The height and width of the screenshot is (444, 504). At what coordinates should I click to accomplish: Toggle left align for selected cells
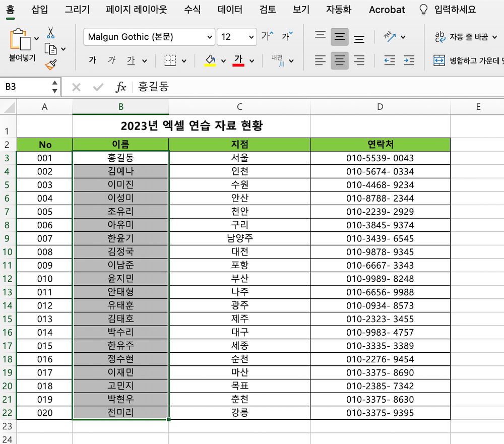[320, 59]
